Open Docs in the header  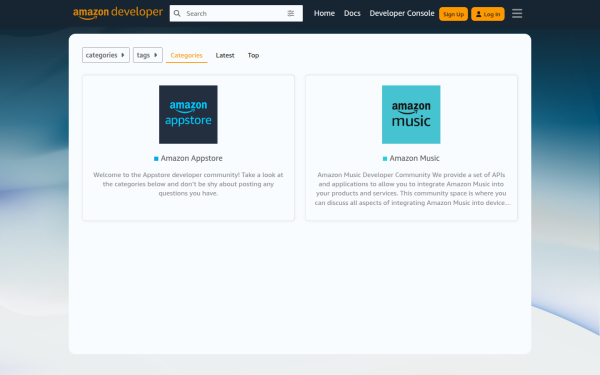[x=352, y=13]
